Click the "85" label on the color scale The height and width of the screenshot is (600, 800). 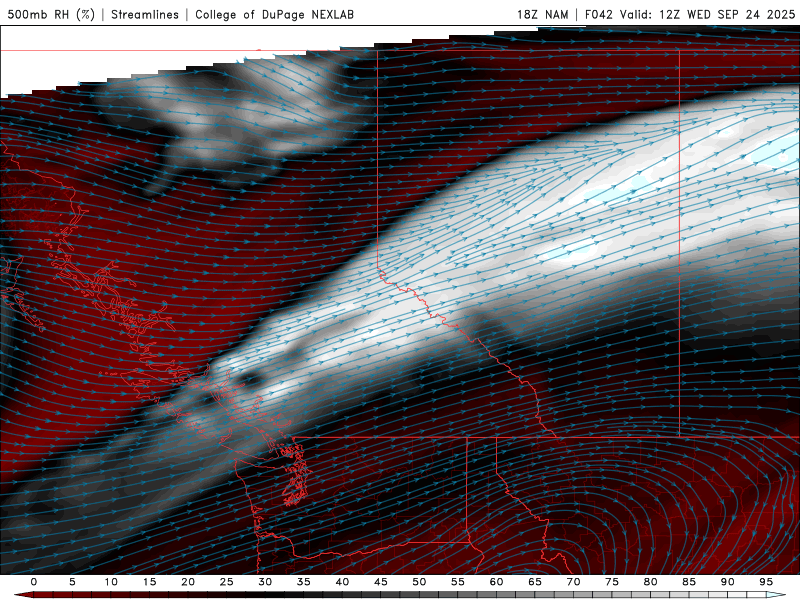pyautogui.click(x=689, y=582)
